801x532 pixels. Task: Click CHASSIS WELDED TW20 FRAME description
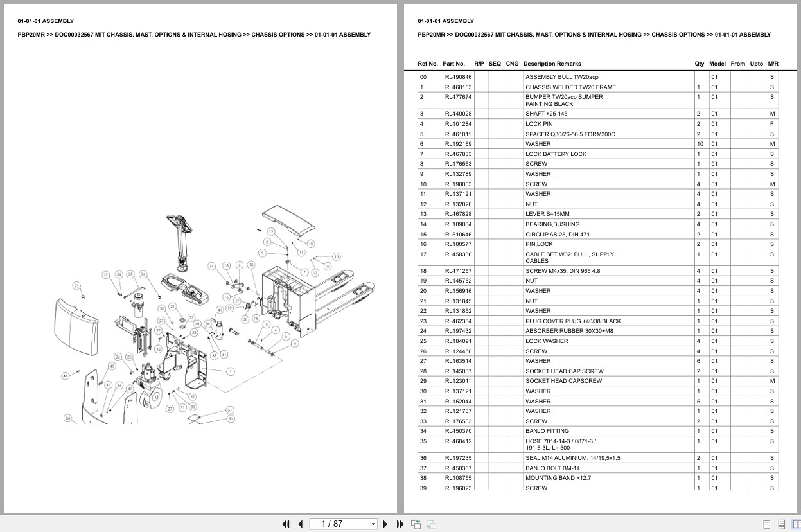[570, 87]
